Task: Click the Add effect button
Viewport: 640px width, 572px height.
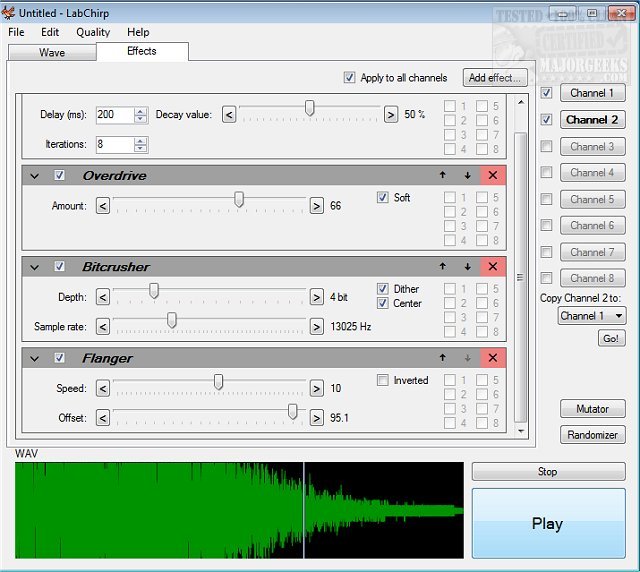Action: click(x=495, y=78)
